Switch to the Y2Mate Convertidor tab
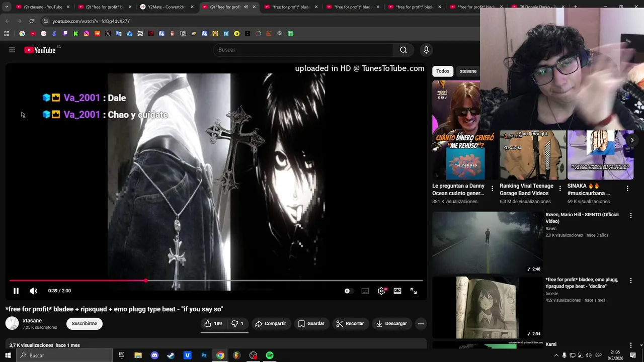The height and width of the screenshot is (362, 644). coord(166,7)
